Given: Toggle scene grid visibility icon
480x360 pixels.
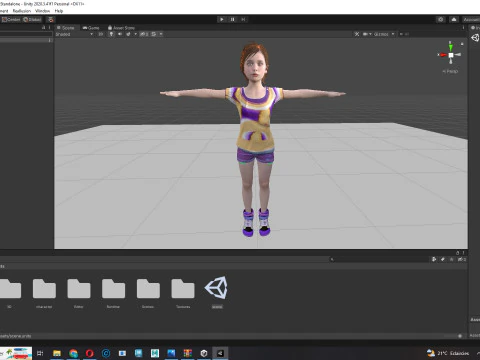Looking at the screenshot, I should [154, 34].
